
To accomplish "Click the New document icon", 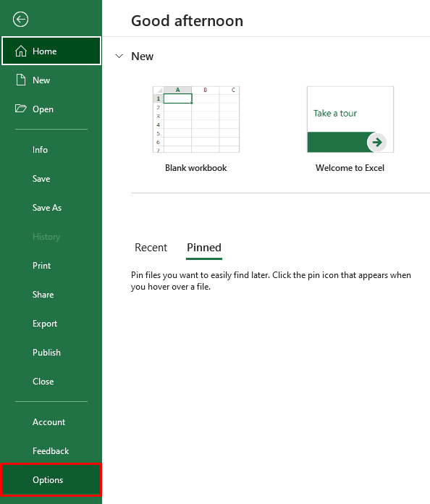I will click(x=21, y=80).
